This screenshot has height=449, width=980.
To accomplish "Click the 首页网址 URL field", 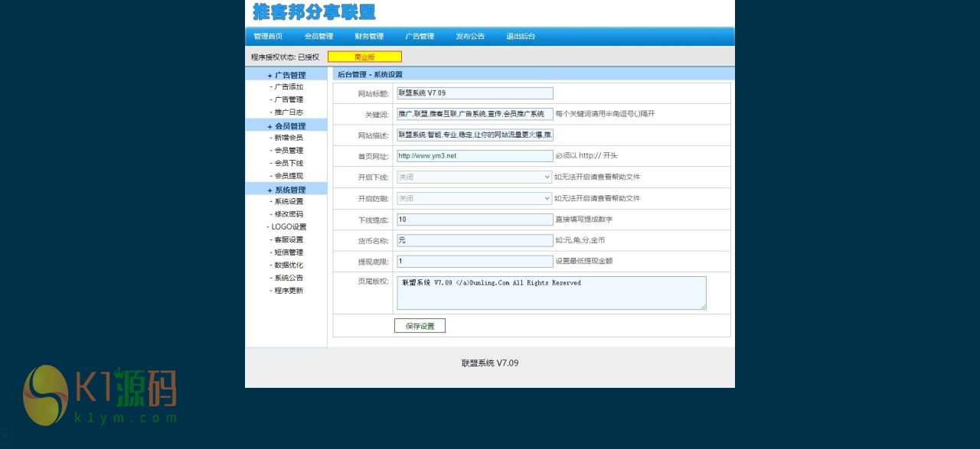I will pyautogui.click(x=474, y=156).
